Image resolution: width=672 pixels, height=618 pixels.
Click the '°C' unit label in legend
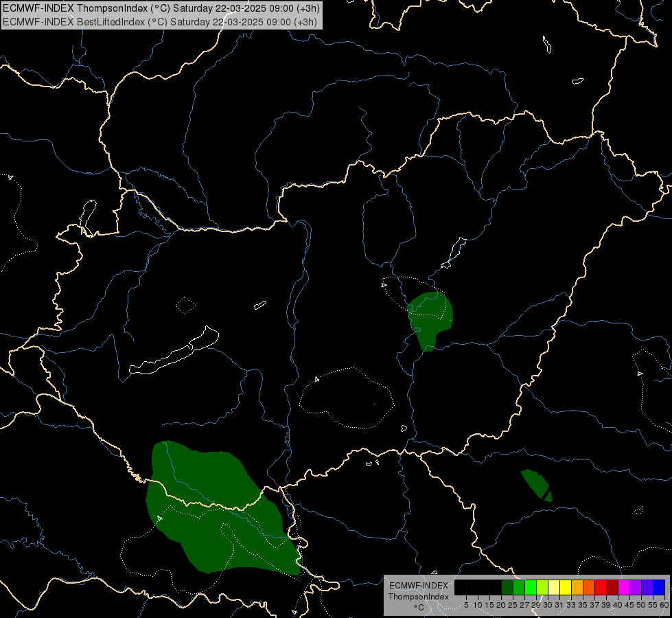(419, 608)
